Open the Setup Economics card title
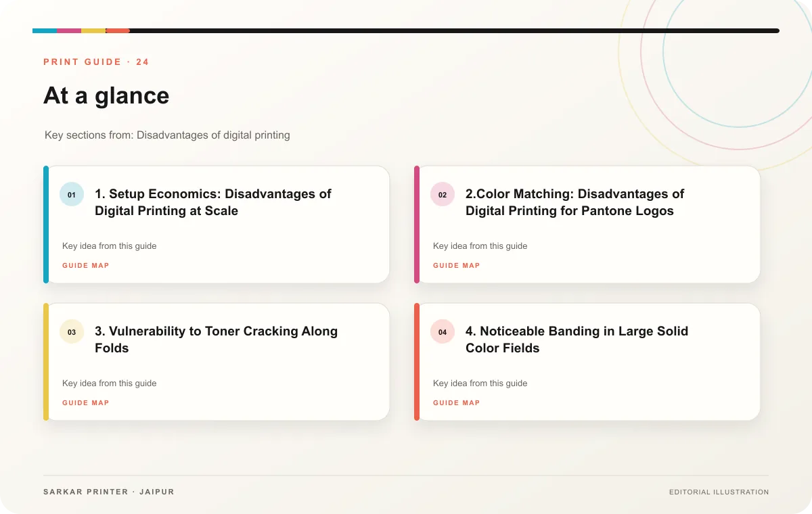This screenshot has height=514, width=812. click(x=213, y=202)
